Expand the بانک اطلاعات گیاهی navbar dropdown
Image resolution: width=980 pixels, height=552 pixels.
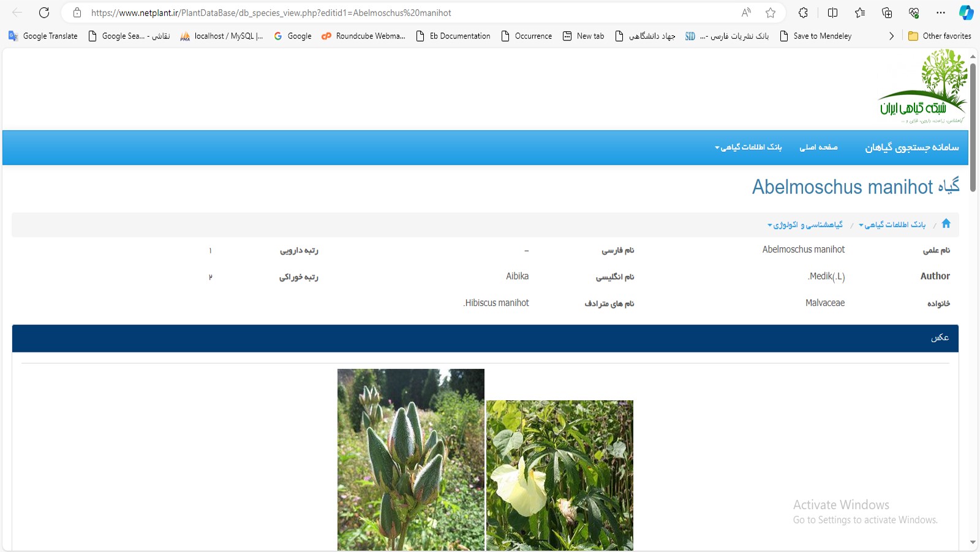(748, 147)
